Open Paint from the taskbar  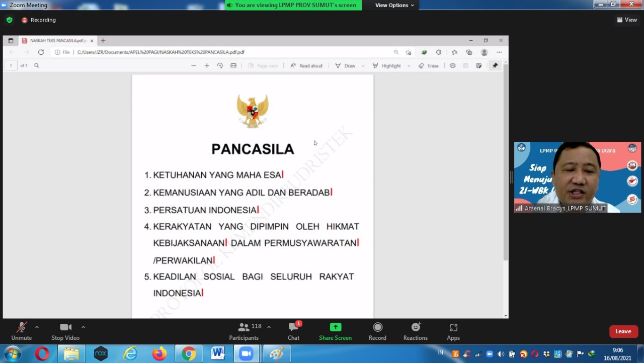tap(276, 354)
